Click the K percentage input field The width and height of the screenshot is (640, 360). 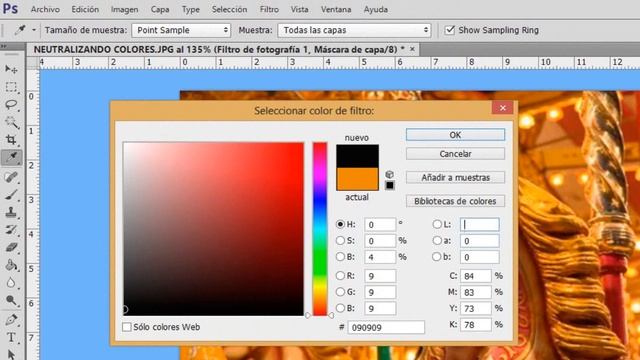[x=476, y=324]
